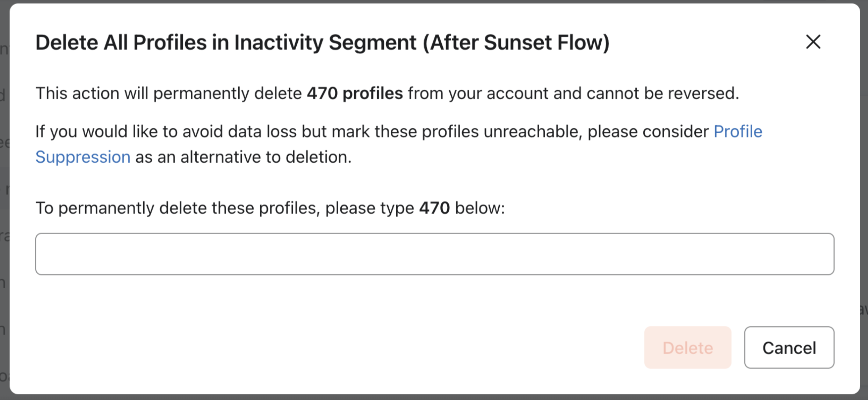Close the delete profiles dialog with X

pos(813,42)
